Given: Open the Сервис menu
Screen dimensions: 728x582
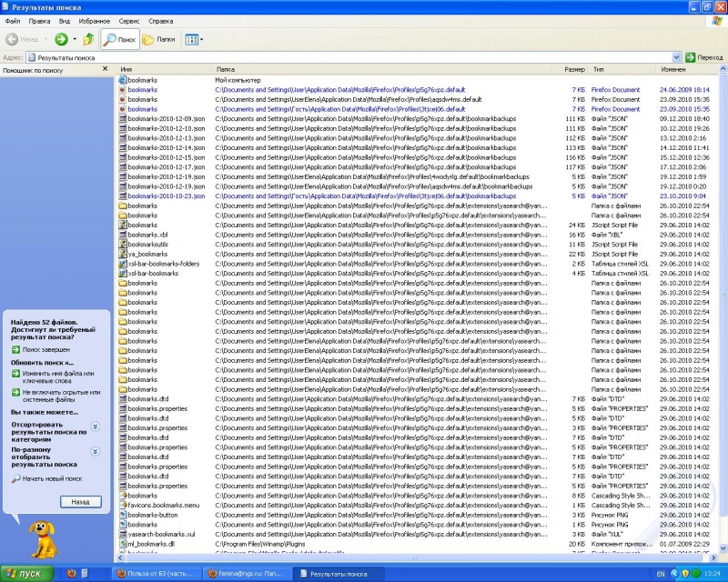Looking at the screenshot, I should [129, 20].
